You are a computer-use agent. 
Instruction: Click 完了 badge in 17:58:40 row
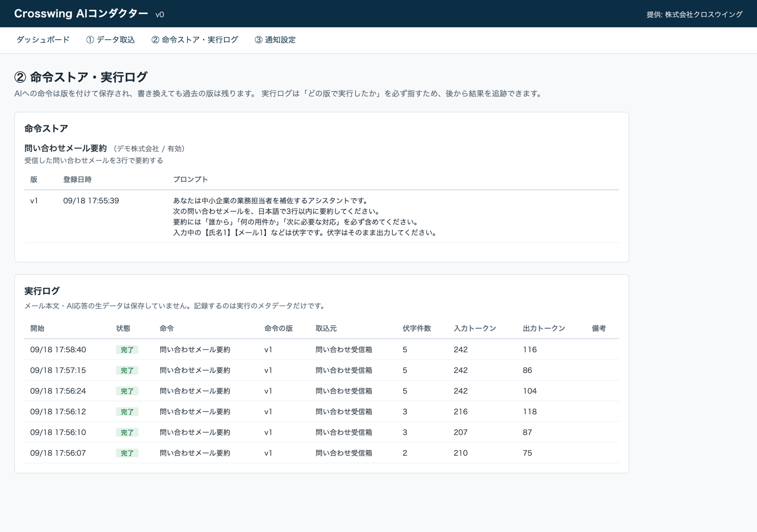tap(127, 350)
